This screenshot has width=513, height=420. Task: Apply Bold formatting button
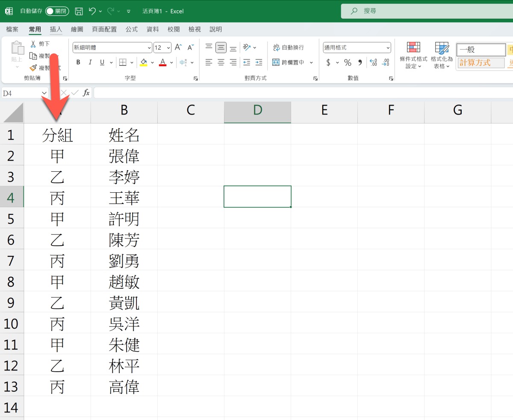[x=78, y=62]
